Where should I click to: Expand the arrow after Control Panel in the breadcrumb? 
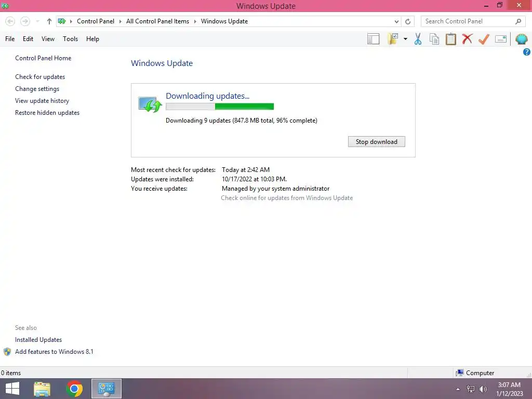[120, 21]
